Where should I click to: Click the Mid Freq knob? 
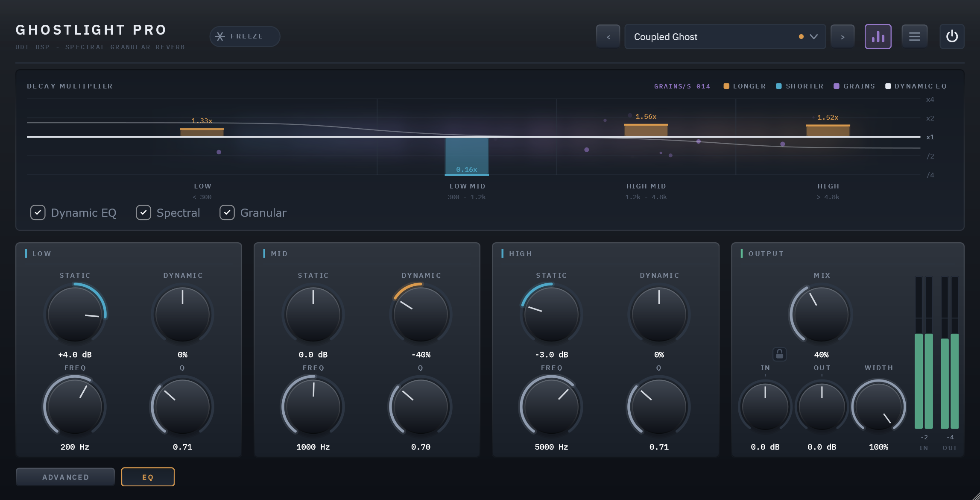pyautogui.click(x=313, y=406)
